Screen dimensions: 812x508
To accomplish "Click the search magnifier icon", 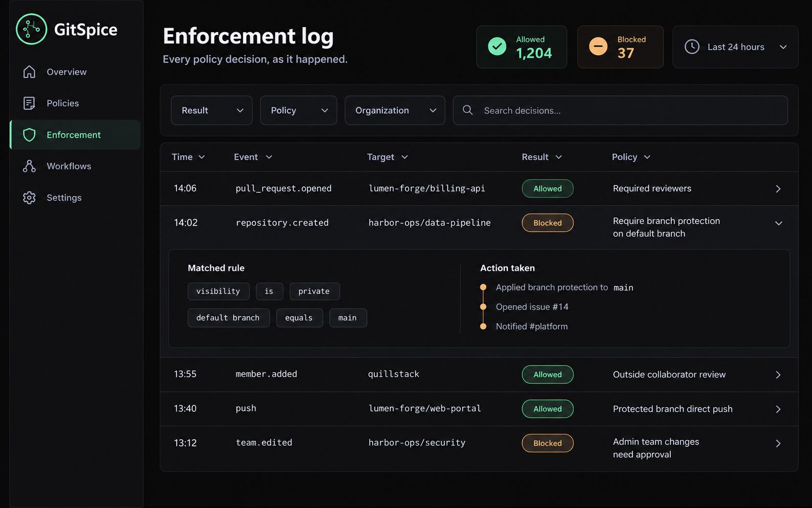I will click(x=467, y=110).
